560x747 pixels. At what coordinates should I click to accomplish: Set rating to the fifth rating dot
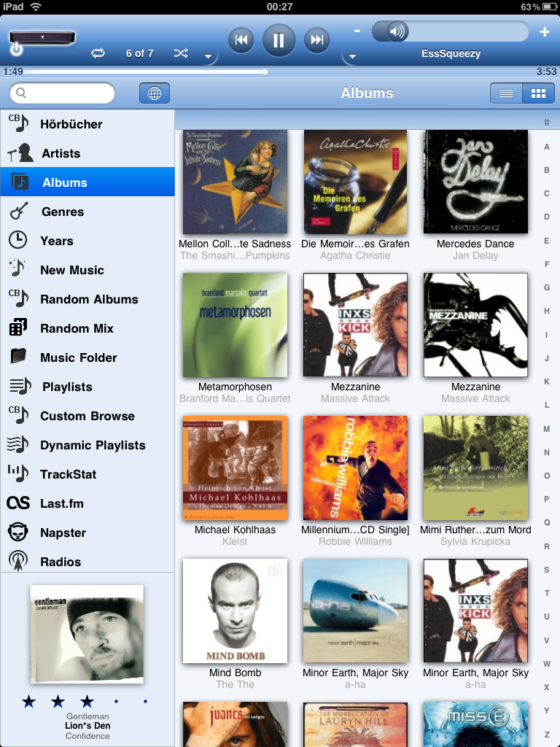click(145, 701)
